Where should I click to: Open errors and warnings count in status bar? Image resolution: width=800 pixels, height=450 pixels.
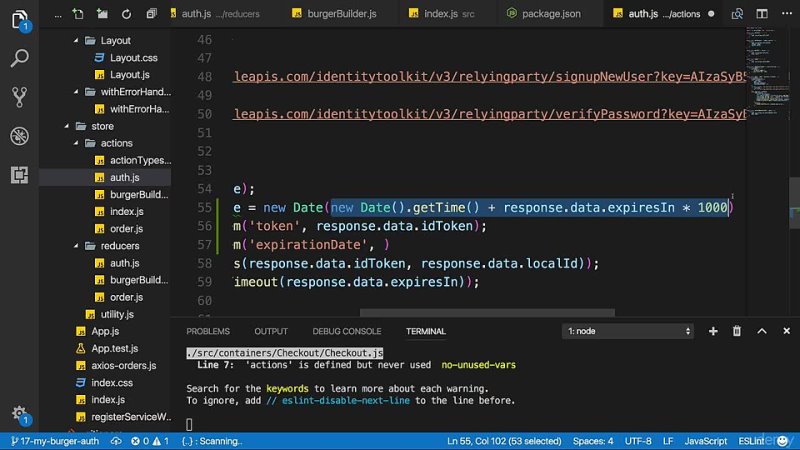point(150,441)
